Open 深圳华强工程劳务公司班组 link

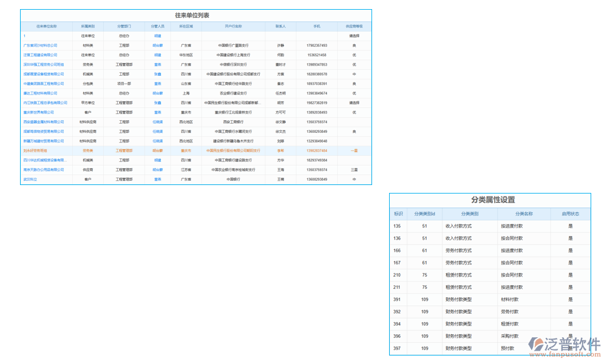tap(44, 64)
